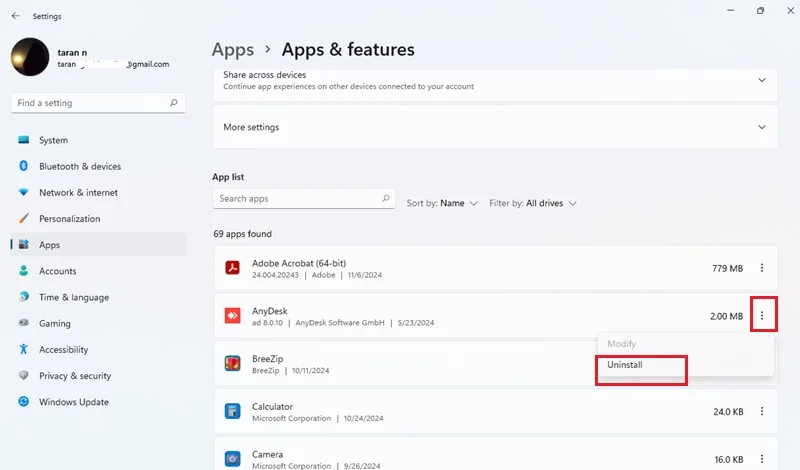Image resolution: width=800 pixels, height=470 pixels.
Task: Open three-dot menu for Adobe Acrobat
Action: pyautogui.click(x=762, y=268)
